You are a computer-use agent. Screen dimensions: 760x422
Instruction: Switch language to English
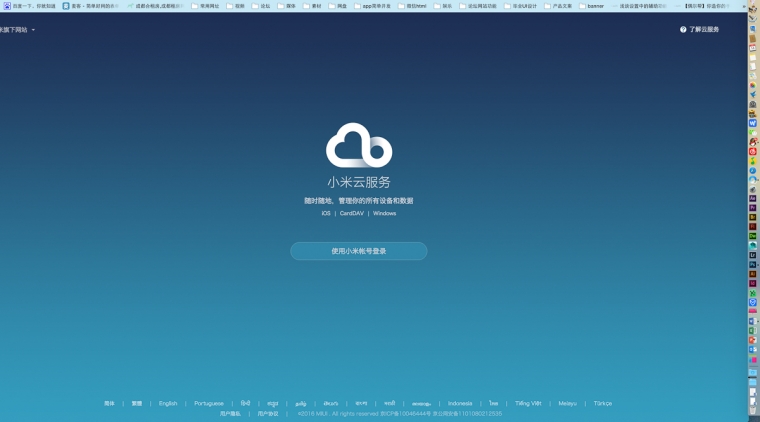click(168, 403)
